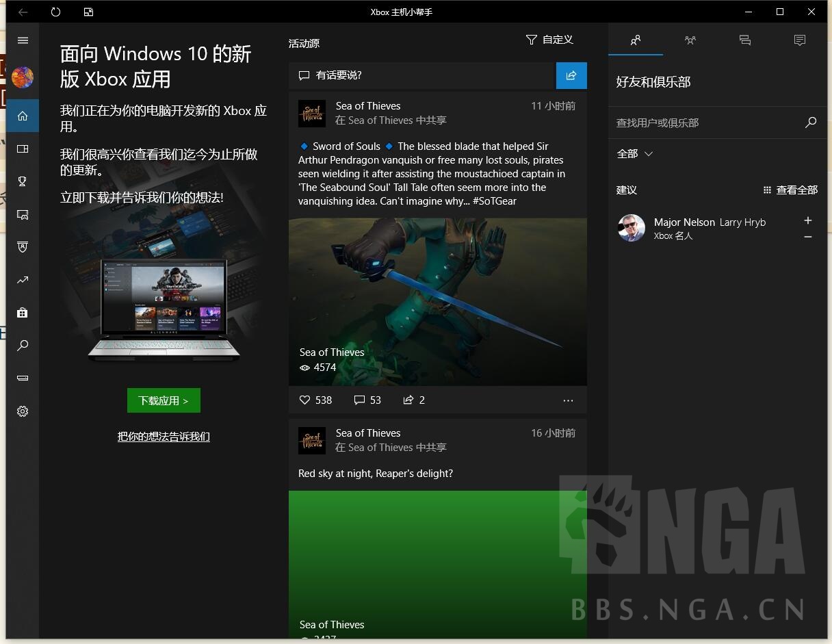Share the post with 2 shares

[x=414, y=400]
